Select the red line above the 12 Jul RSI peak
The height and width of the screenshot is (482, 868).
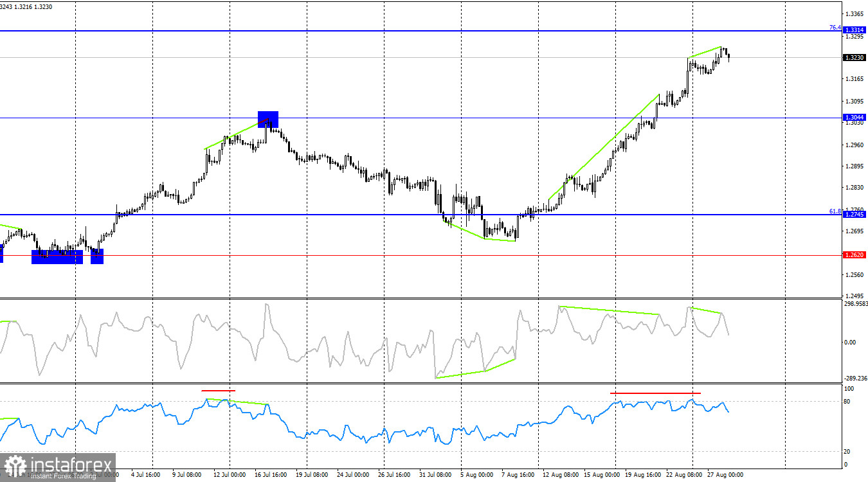[219, 390]
